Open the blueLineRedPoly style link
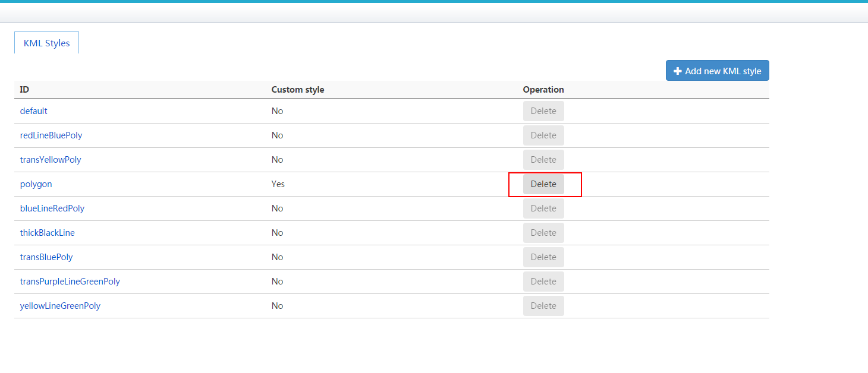 click(x=52, y=208)
